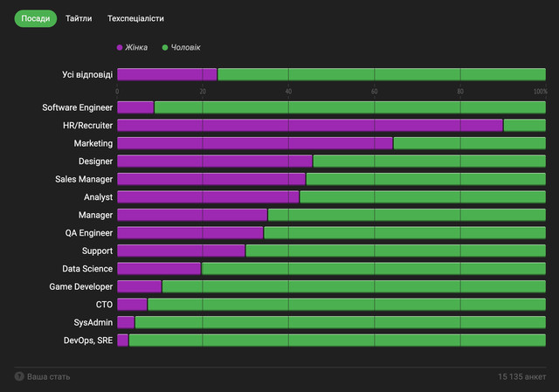Switch to the Тайтли tab
This screenshot has width=559, height=392.
[79, 18]
